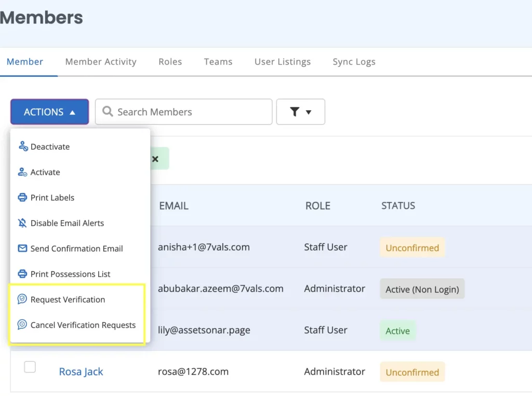This screenshot has height=396, width=532.
Task: Open Rosa Jack's member profile link
Action: [81, 372]
